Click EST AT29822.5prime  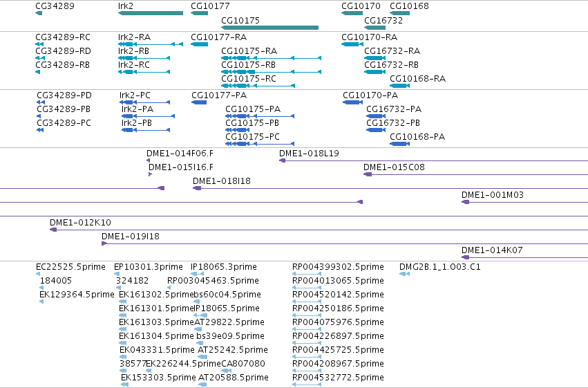229,322
